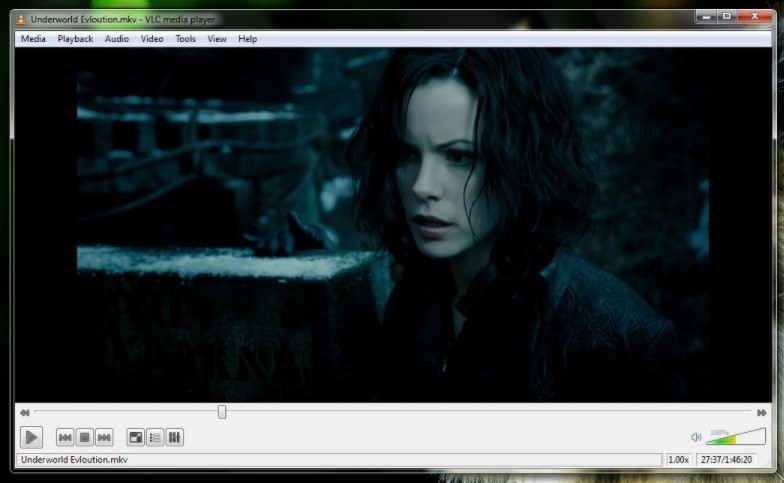Click the 1.00x playback speed indicator
784x483 pixels.
tap(678, 460)
